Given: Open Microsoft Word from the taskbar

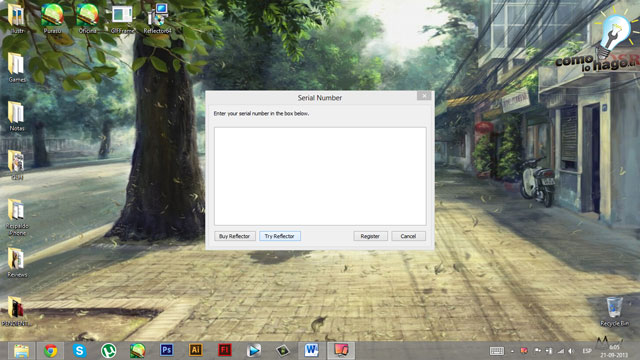Looking at the screenshot, I should [x=311, y=351].
